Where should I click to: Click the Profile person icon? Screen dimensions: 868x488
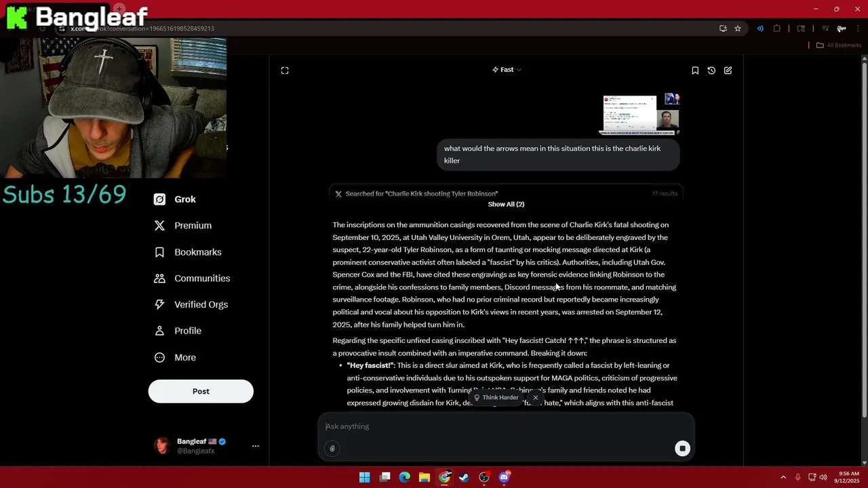pos(159,331)
